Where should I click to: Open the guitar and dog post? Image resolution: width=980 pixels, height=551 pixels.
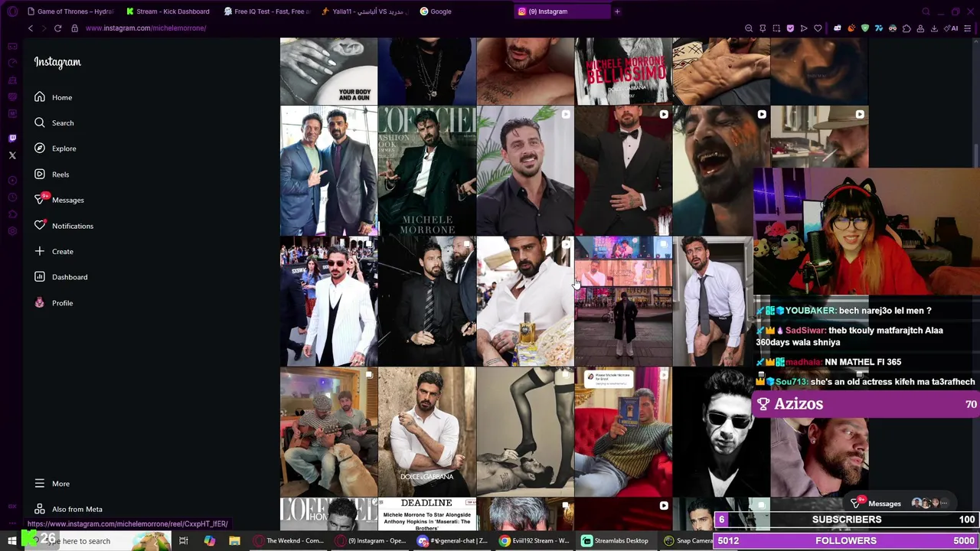(x=328, y=432)
